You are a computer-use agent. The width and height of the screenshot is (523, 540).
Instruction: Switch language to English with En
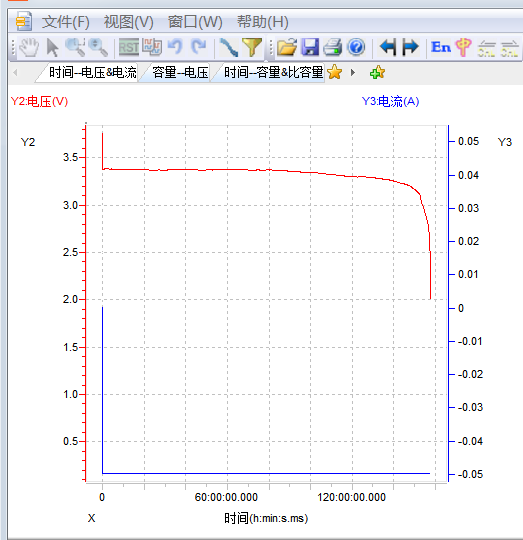441,47
